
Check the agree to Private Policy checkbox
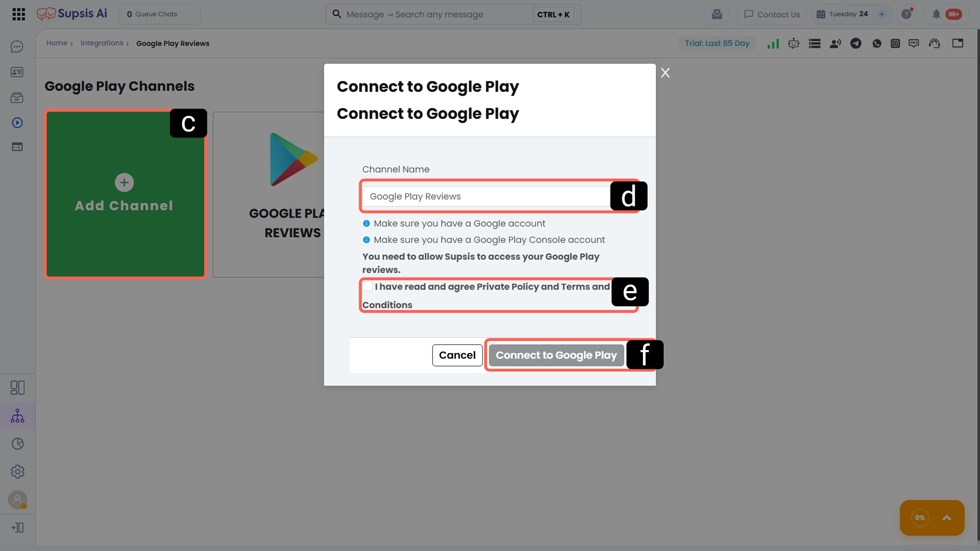(x=368, y=286)
